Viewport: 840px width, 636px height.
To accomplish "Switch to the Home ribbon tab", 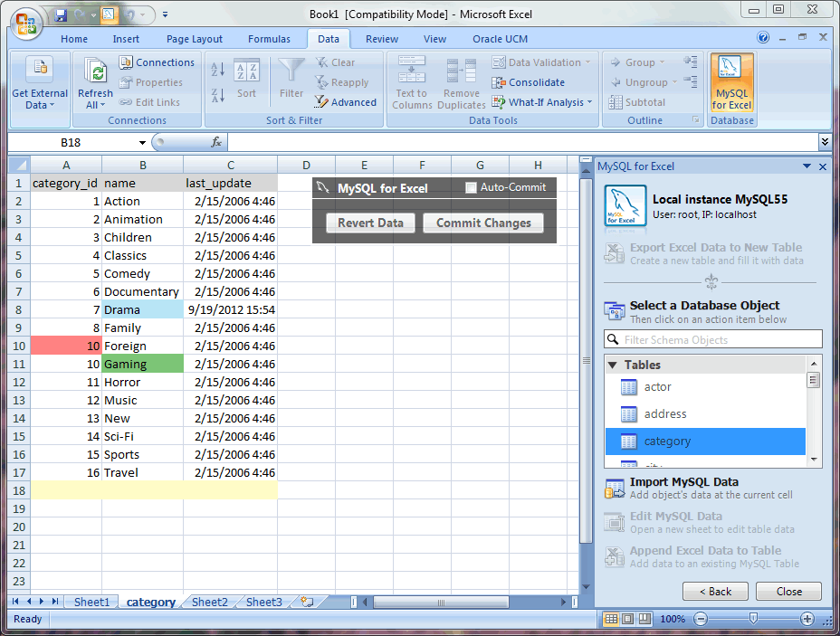I will [74, 39].
